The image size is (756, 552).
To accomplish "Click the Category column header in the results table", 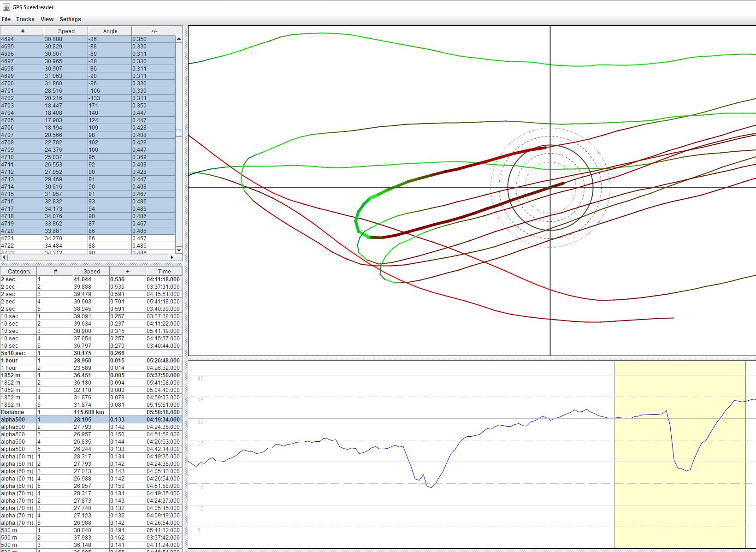I will (x=19, y=272).
